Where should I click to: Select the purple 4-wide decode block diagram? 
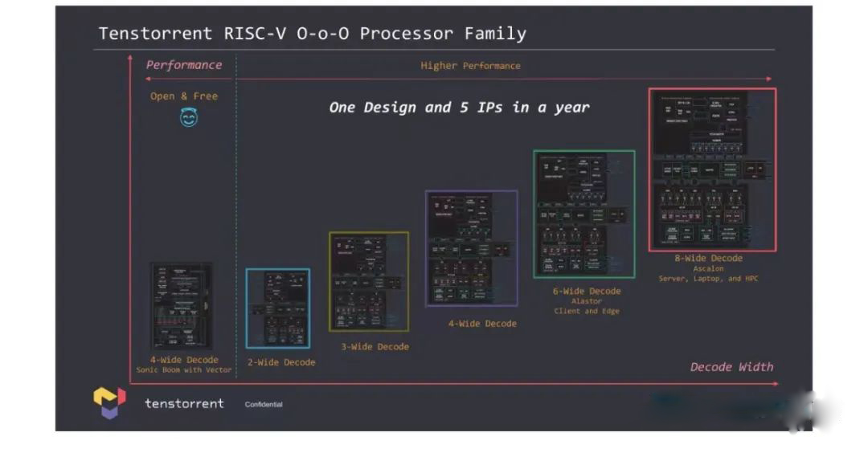472,248
